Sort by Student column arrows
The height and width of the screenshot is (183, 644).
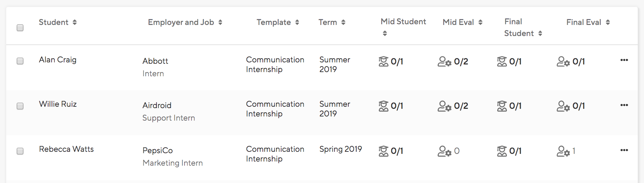point(74,22)
